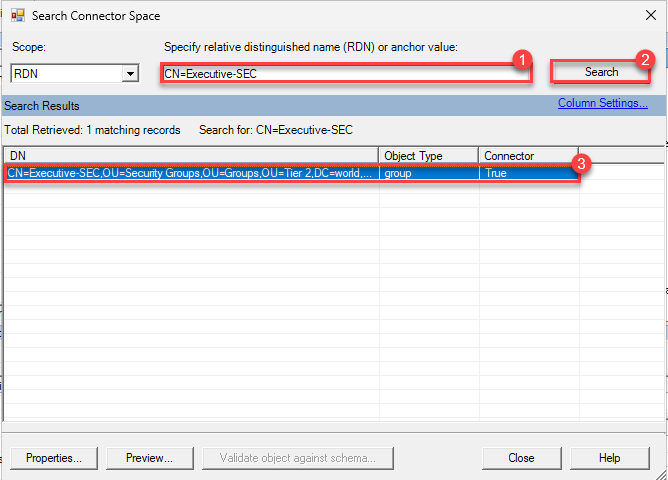Image resolution: width=668 pixels, height=480 pixels.
Task: Click the Close button at the bottom
Action: tap(520, 457)
